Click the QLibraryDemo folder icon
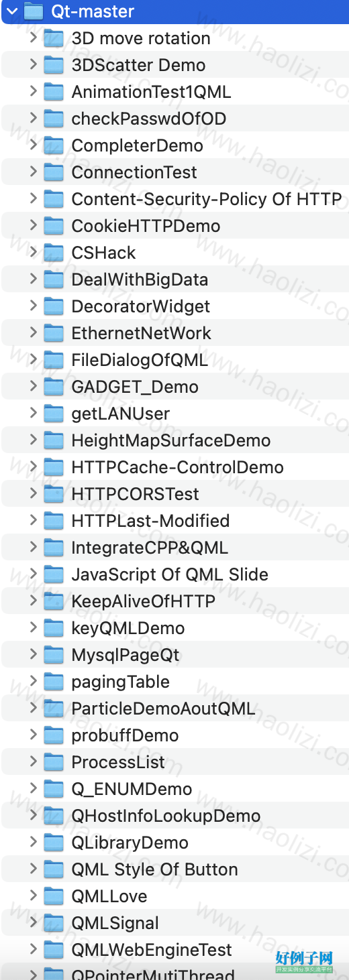Image resolution: width=349 pixels, height=980 pixels. point(54,843)
